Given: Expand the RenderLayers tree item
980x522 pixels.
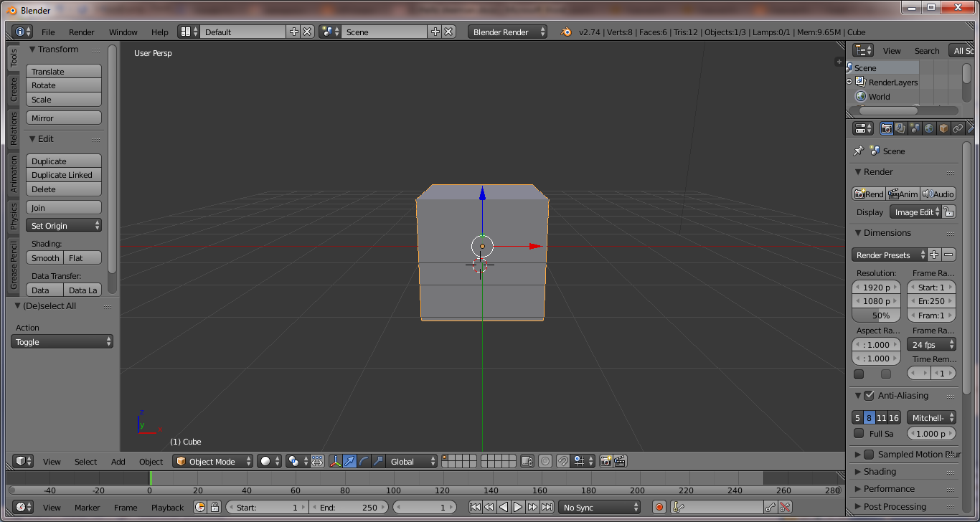Looking at the screenshot, I should (849, 82).
